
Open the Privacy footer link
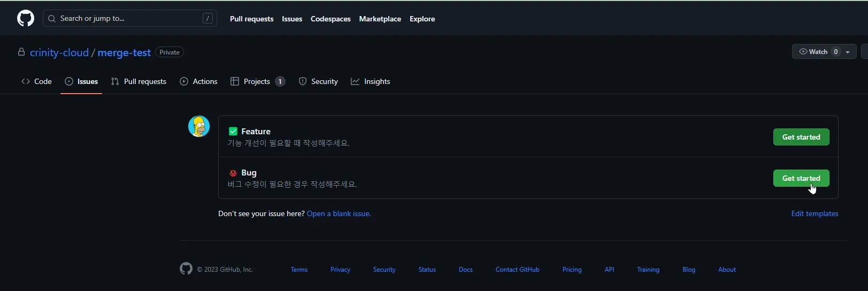pos(340,270)
